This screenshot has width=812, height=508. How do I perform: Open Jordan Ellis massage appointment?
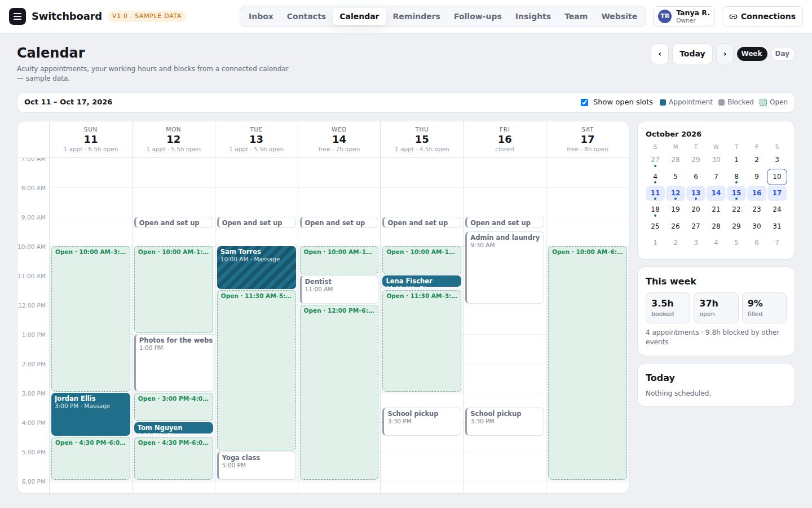91,414
